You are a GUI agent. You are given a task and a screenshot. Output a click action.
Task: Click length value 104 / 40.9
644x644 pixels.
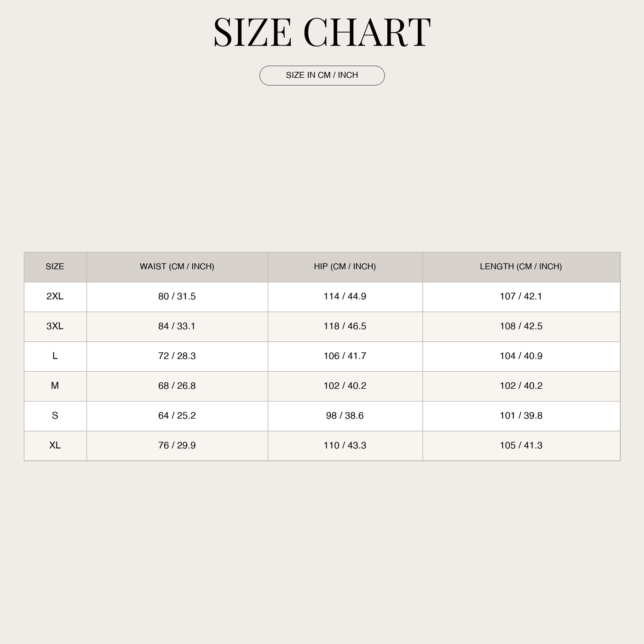pyautogui.click(x=521, y=356)
